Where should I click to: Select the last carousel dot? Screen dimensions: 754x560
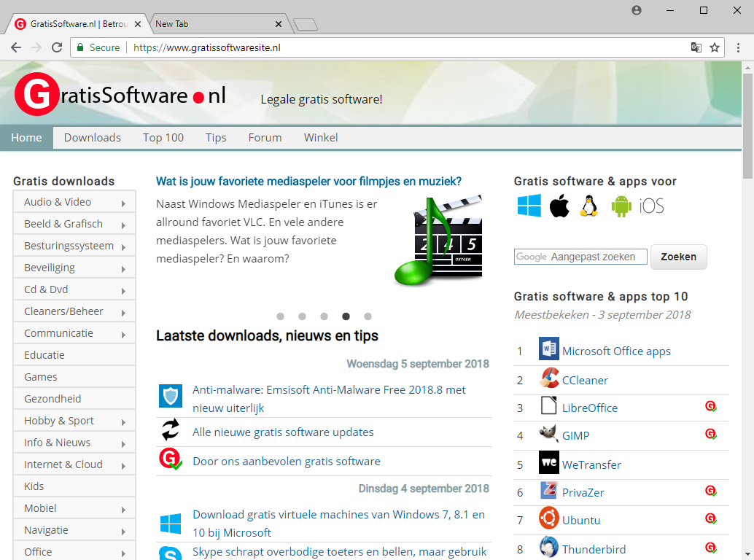368,316
